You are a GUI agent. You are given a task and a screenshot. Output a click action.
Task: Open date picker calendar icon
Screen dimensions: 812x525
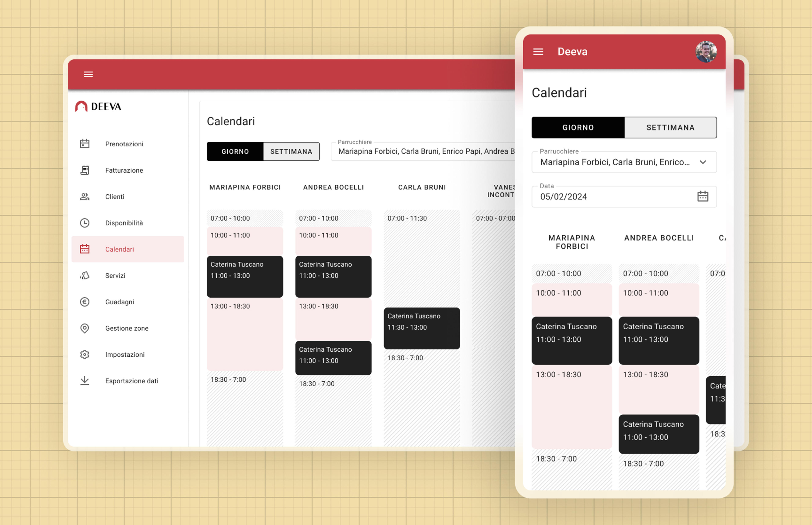click(703, 196)
